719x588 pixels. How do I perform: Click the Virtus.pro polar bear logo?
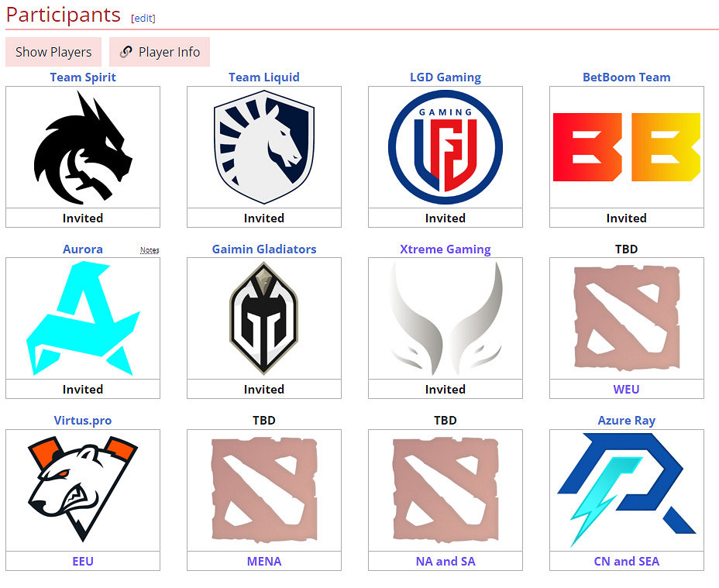[x=83, y=490]
